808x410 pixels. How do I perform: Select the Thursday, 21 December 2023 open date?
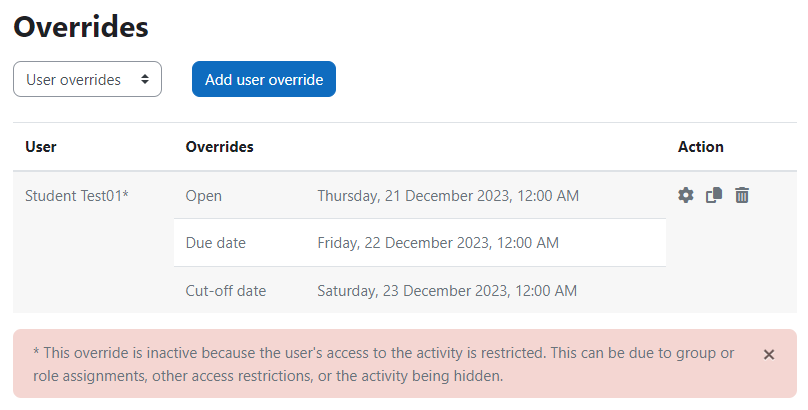(x=448, y=196)
